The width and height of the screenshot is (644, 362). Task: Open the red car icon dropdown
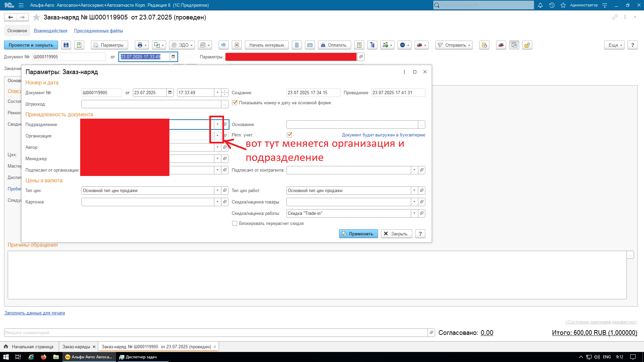(421, 45)
